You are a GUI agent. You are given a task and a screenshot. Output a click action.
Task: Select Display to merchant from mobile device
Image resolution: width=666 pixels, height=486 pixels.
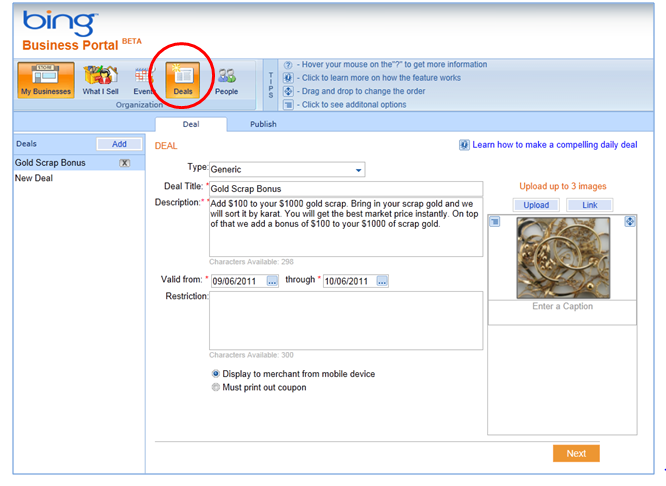tap(215, 374)
